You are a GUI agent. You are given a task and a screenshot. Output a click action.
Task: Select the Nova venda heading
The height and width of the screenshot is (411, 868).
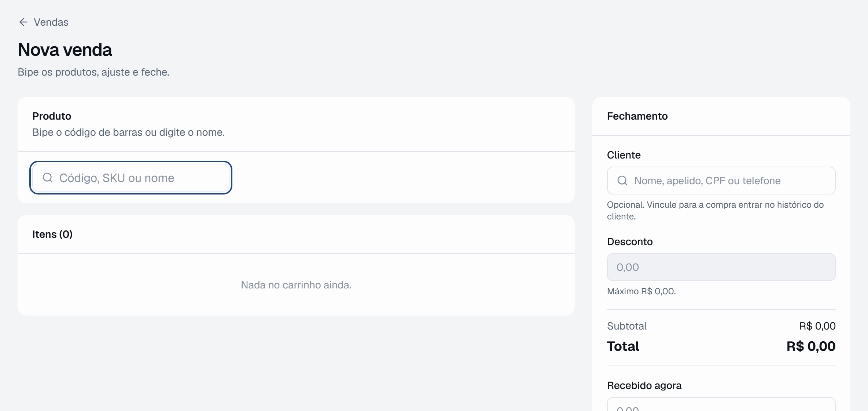(x=65, y=50)
